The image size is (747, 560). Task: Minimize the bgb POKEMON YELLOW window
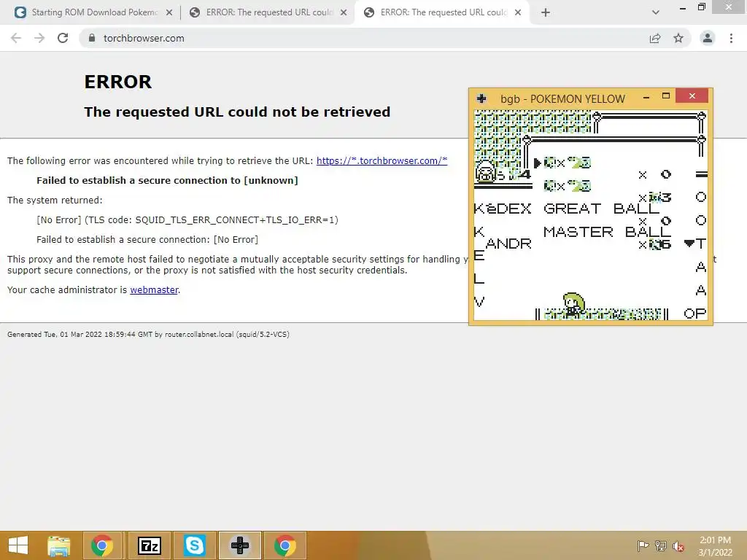pos(646,97)
